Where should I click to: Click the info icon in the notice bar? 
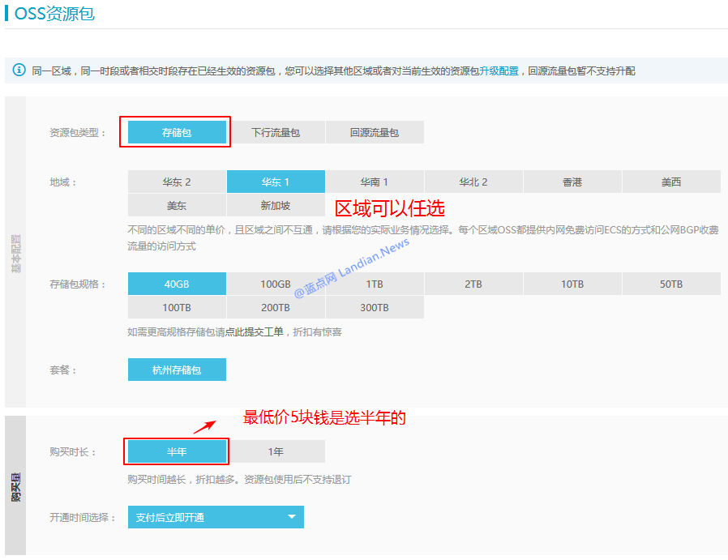(x=18, y=71)
